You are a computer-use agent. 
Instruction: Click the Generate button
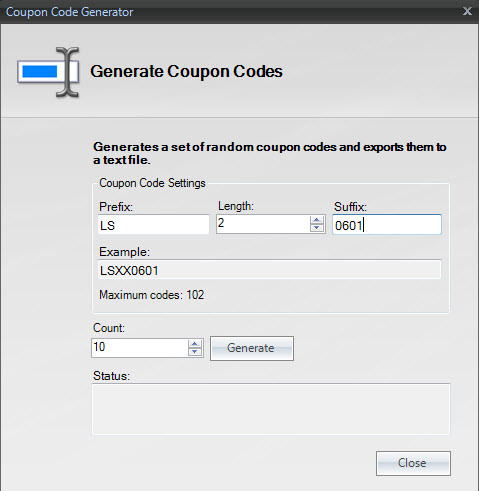pos(252,348)
